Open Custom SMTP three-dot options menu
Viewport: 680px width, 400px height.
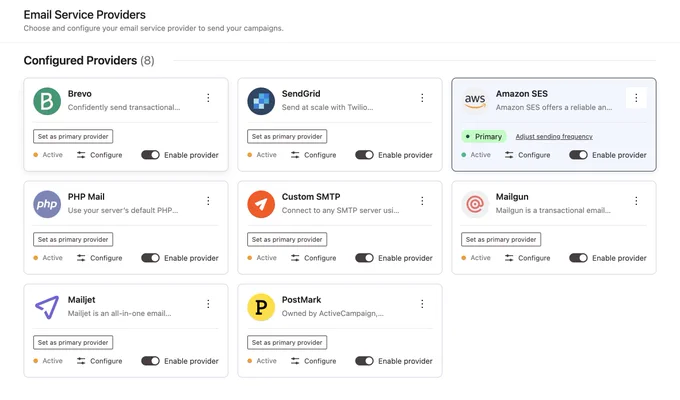click(x=422, y=200)
